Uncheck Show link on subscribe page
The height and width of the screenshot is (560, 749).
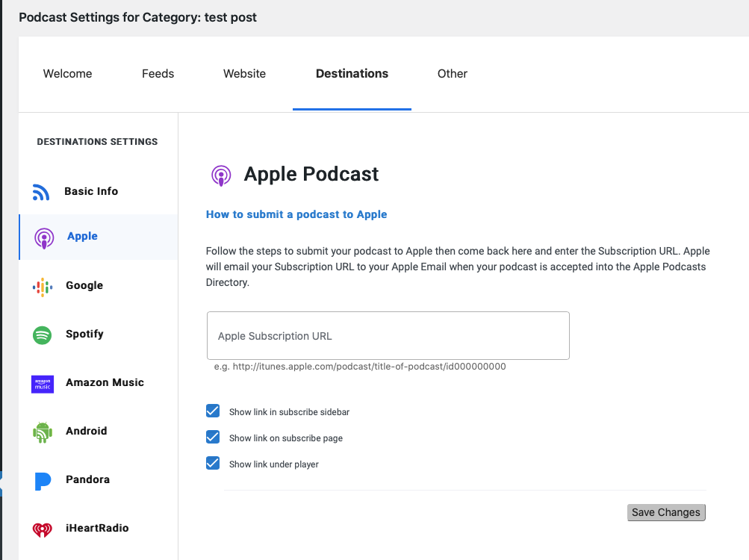[x=213, y=438]
